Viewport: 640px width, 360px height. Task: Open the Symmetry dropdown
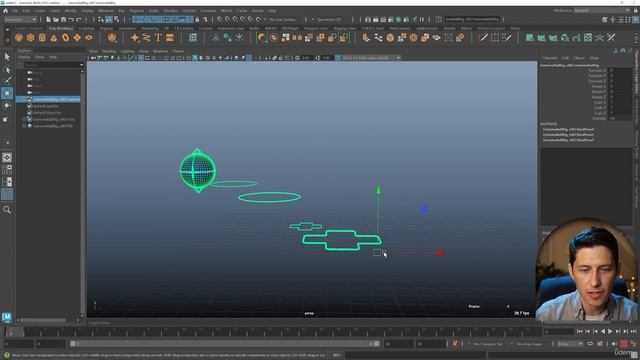click(329, 19)
